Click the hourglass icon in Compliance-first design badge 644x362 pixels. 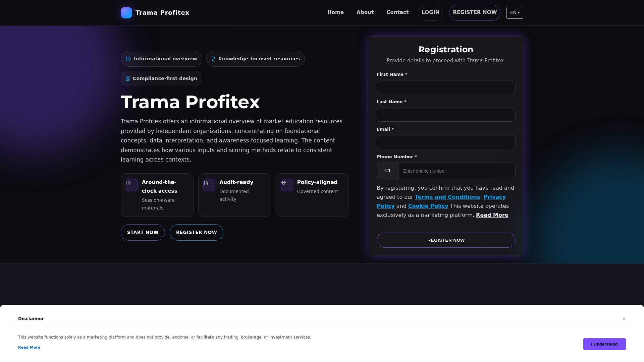(127, 78)
